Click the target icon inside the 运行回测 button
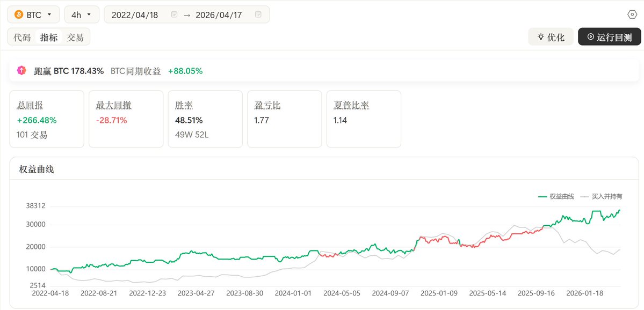644x310 pixels. tap(591, 36)
